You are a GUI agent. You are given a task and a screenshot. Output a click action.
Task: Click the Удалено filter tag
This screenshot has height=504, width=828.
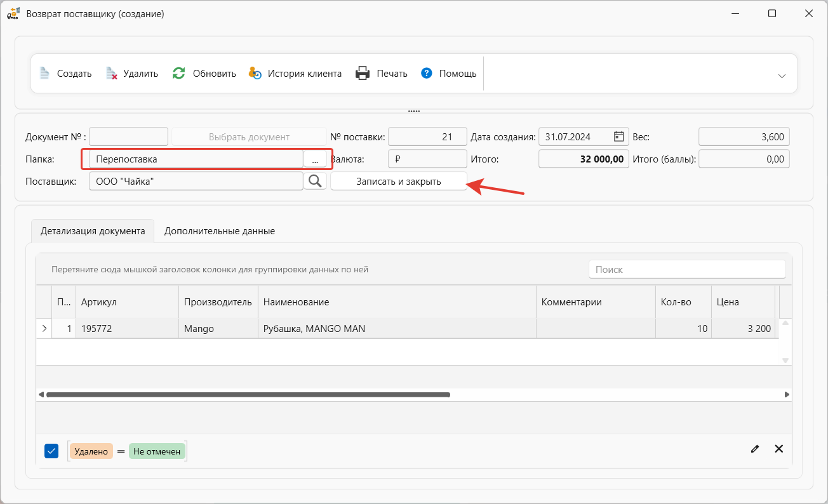pos(91,451)
